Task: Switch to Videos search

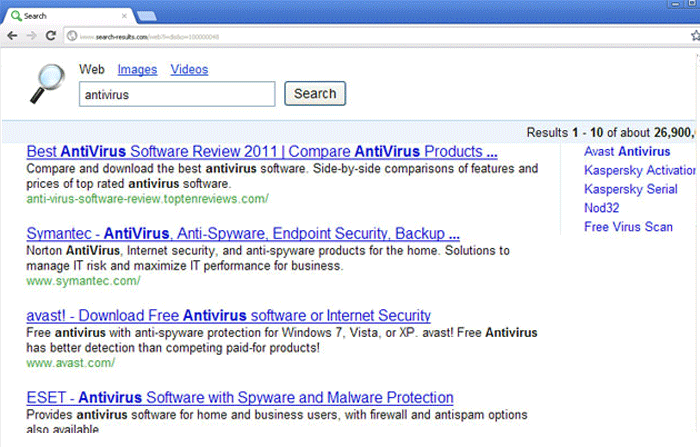Action: [x=189, y=70]
